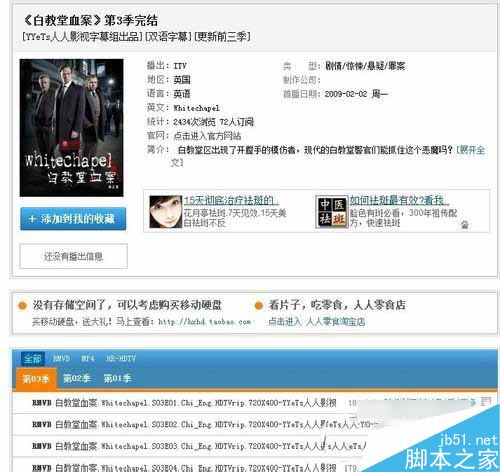Viewport: 500px width, 472px height.
Task: Click the '添加到我的收藏' button
Action: 73,219
